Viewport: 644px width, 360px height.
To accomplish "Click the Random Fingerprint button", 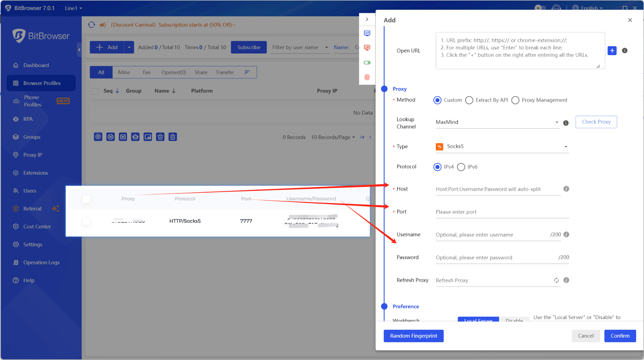I will pyautogui.click(x=414, y=336).
